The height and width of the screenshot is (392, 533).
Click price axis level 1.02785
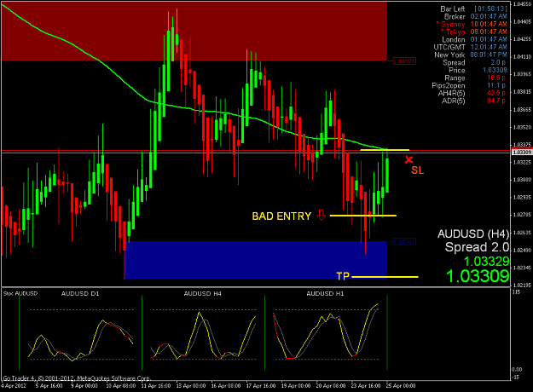pos(522,215)
